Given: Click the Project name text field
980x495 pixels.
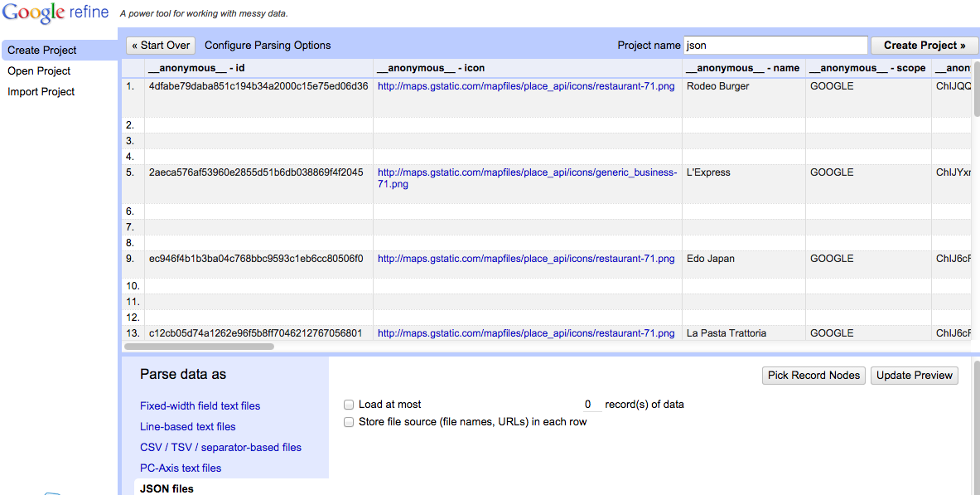Looking at the screenshot, I should click(775, 46).
